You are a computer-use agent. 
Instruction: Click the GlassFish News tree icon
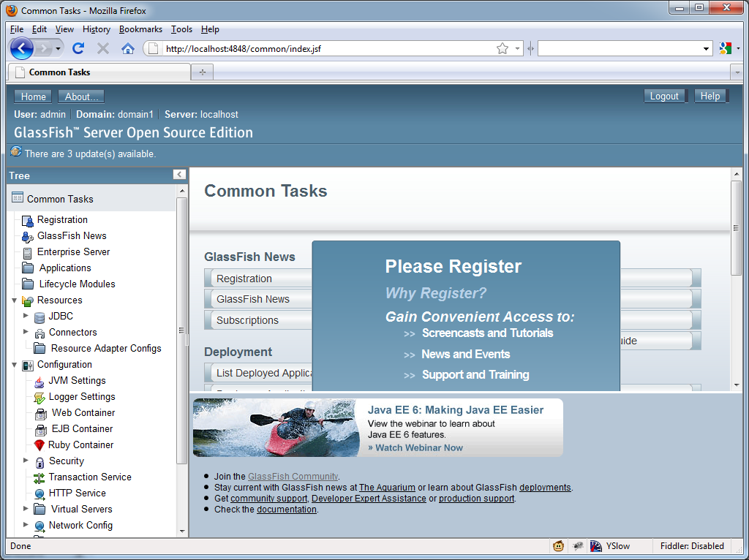28,237
